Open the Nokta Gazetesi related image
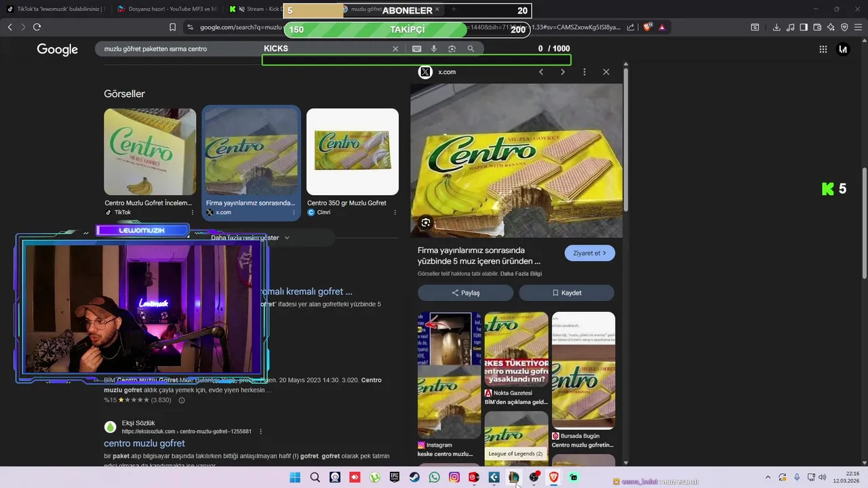 pyautogui.click(x=516, y=349)
